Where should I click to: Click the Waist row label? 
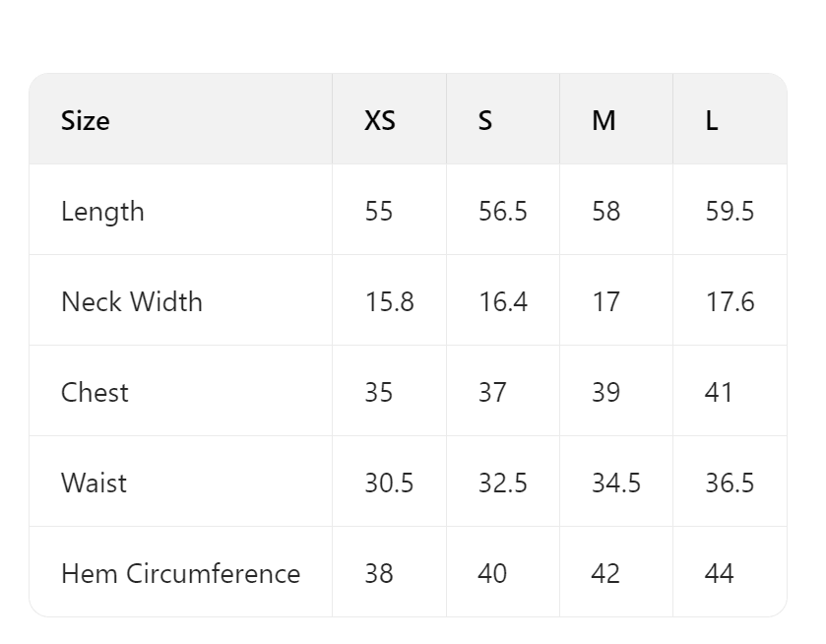point(94,483)
